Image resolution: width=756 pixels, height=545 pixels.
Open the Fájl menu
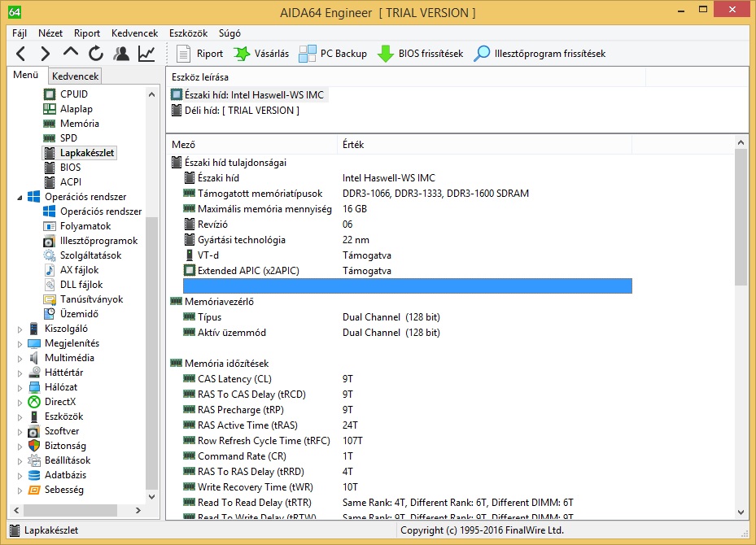20,33
